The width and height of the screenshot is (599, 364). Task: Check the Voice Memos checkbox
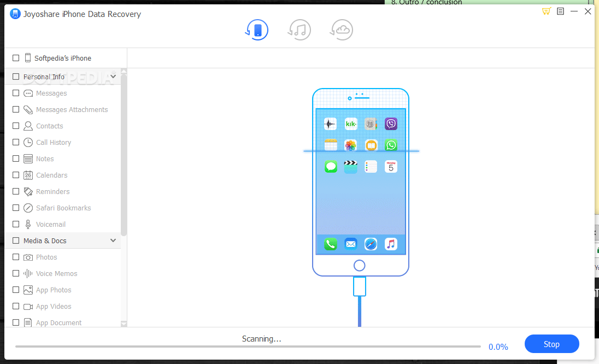[x=16, y=273]
